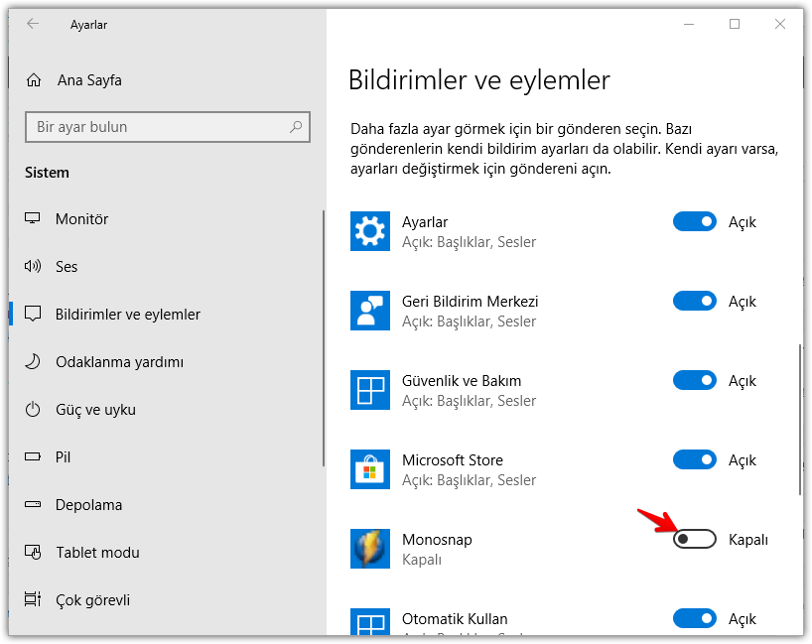Click the Depolama drive icon in sidebar
Image resolution: width=812 pixels, height=644 pixels.
34,504
